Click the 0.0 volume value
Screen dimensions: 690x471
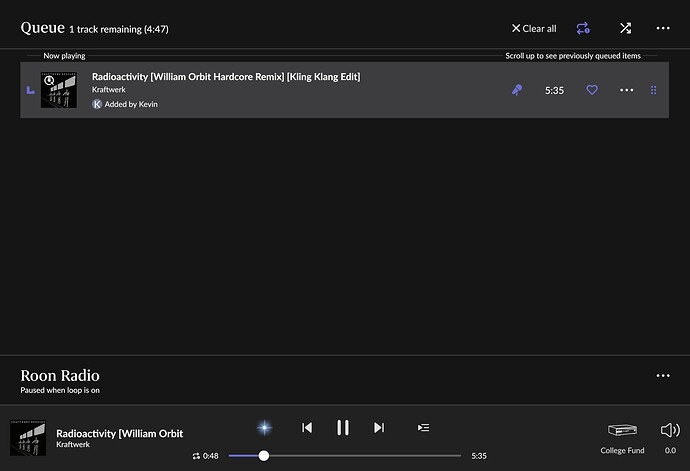tap(670, 450)
